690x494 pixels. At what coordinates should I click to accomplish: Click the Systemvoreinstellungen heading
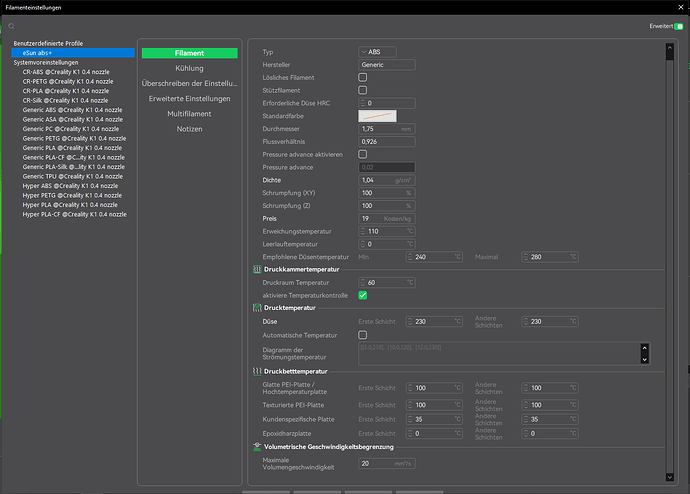(46, 62)
